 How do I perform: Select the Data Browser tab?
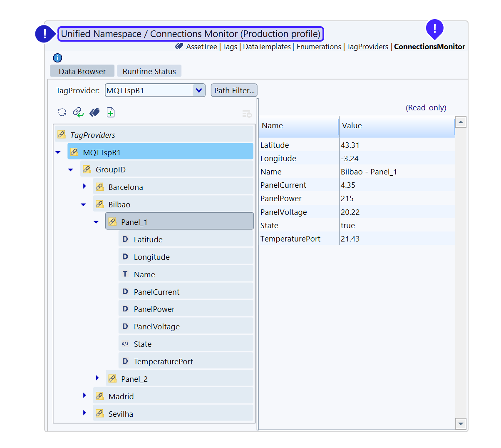(x=82, y=71)
